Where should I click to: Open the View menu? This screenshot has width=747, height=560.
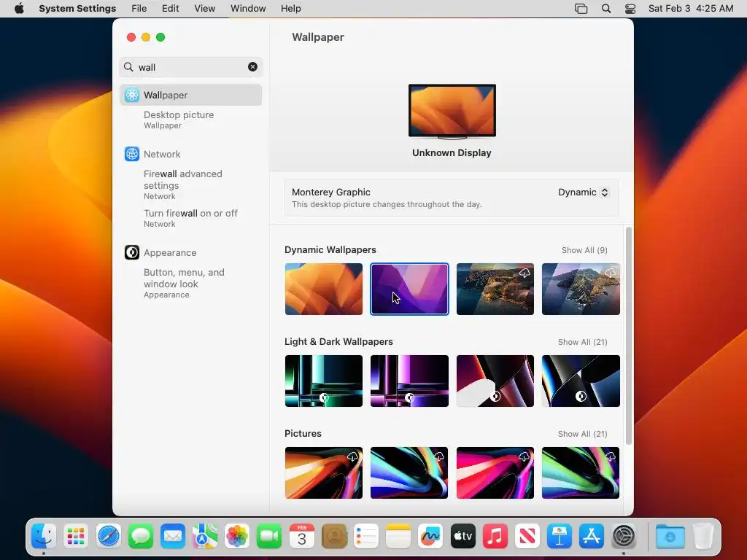coord(204,9)
